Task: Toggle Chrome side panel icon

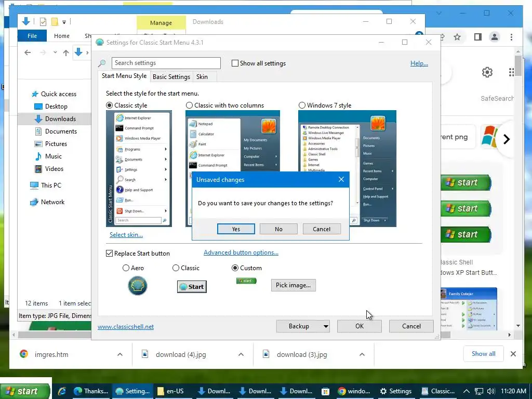Action: tap(478, 37)
